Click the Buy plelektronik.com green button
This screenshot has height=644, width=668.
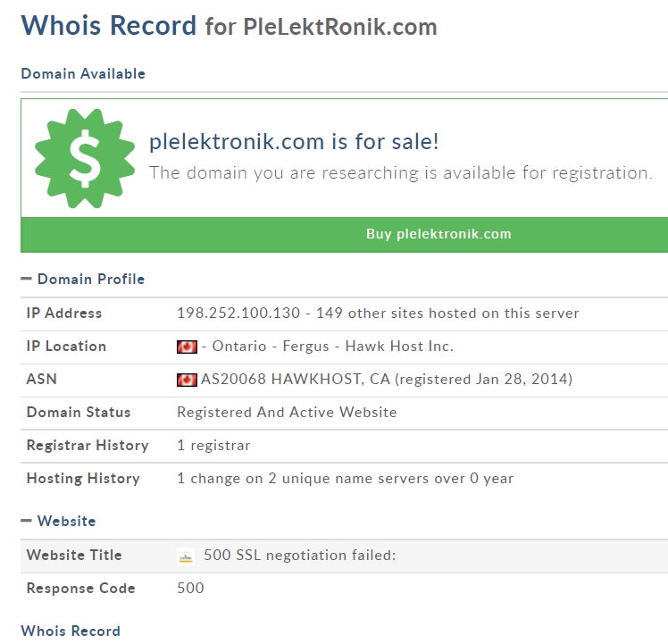[344, 234]
